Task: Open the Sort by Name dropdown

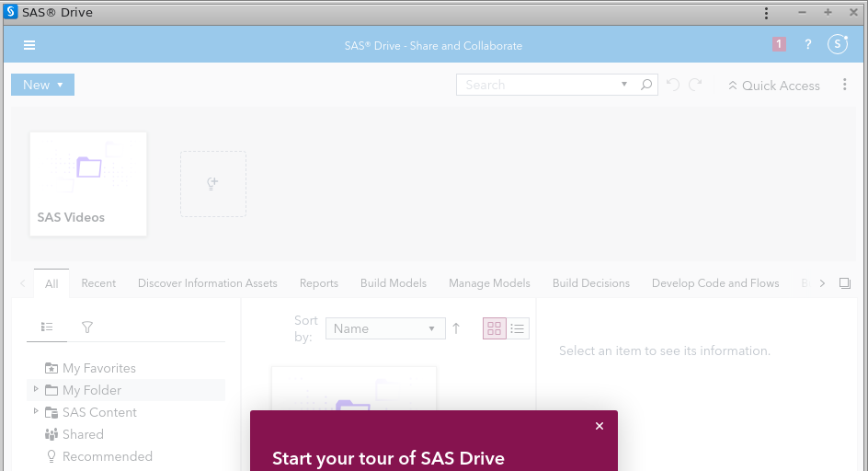Action: [x=385, y=328]
